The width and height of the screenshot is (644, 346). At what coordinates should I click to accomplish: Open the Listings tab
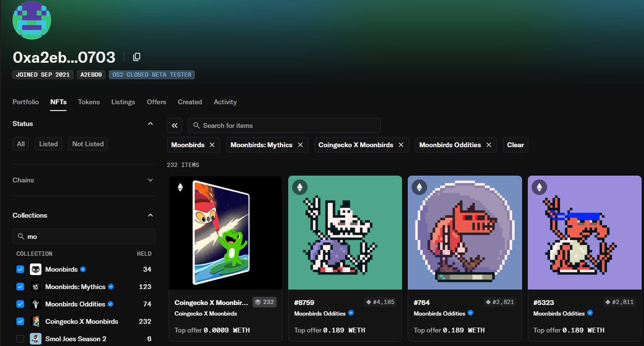click(123, 102)
